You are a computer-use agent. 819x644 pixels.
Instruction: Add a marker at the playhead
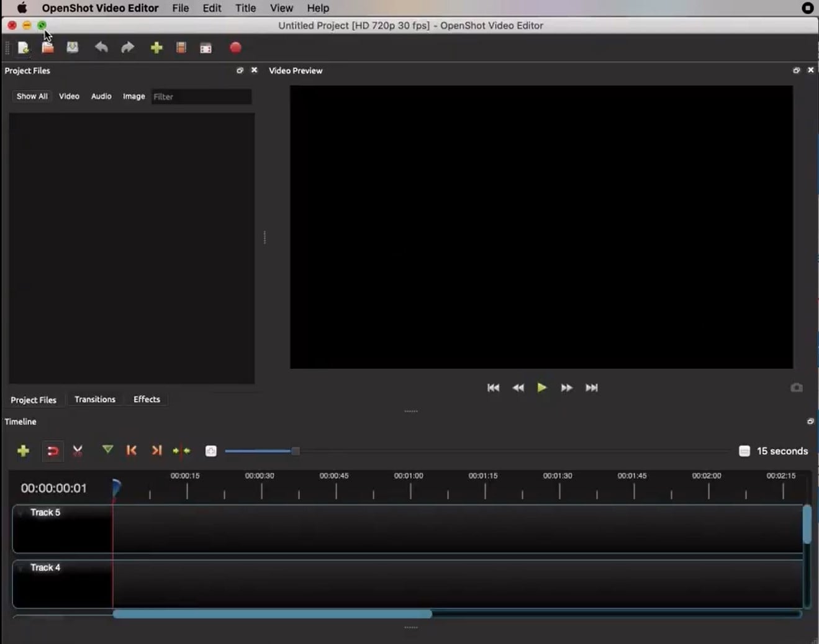107,450
